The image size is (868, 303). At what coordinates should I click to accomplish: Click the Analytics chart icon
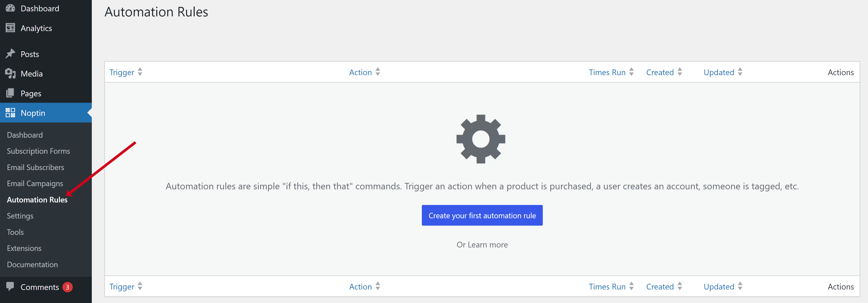[x=10, y=28]
